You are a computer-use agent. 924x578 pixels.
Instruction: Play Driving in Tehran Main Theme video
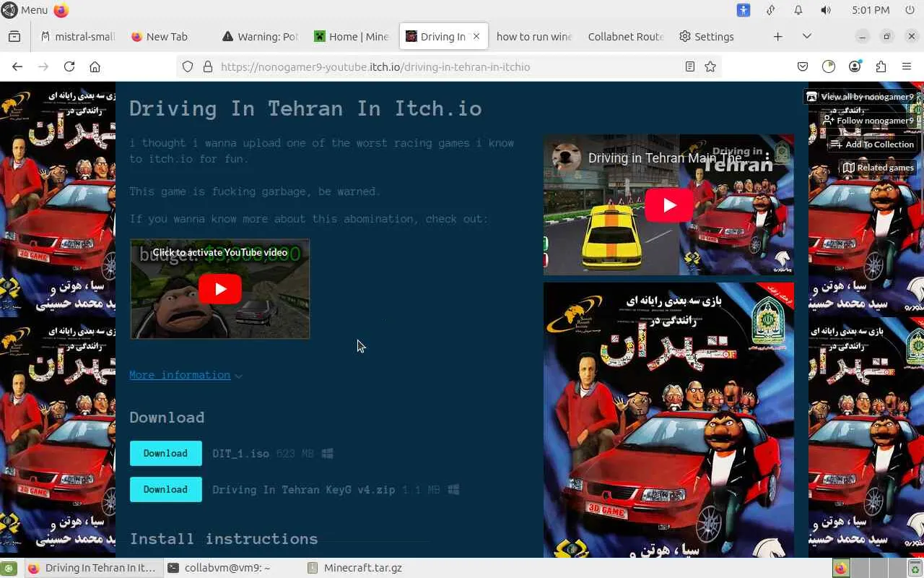point(669,205)
